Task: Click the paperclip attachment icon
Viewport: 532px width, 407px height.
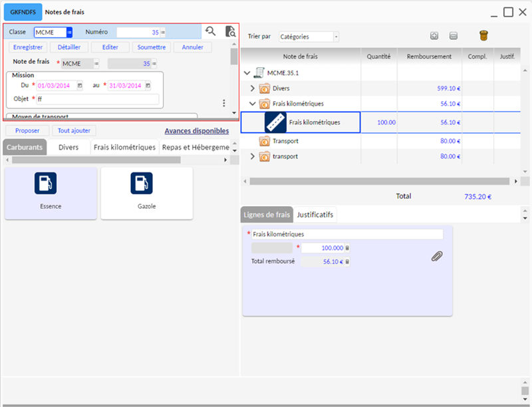Action: [437, 256]
